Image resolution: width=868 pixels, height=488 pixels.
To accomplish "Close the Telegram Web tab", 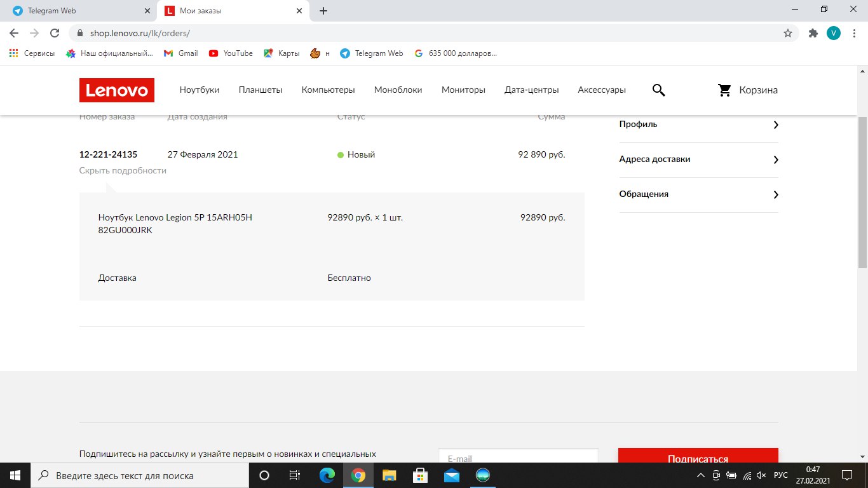I will tap(148, 11).
